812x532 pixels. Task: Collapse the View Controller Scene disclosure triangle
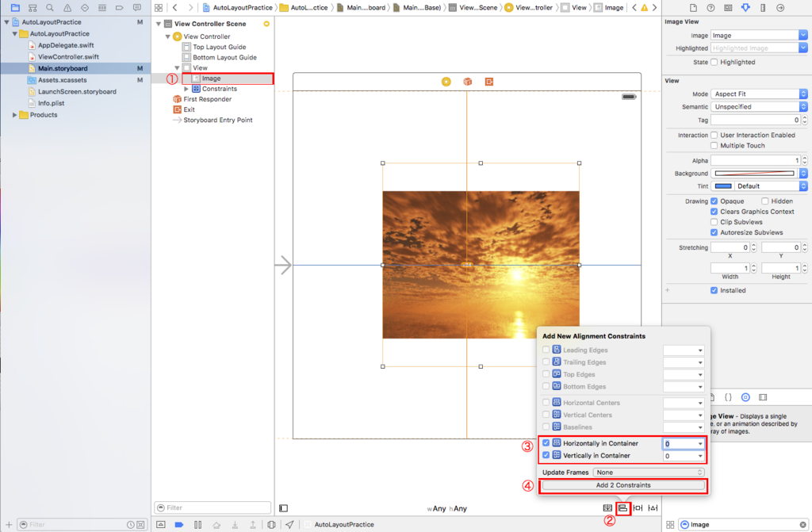coord(159,24)
